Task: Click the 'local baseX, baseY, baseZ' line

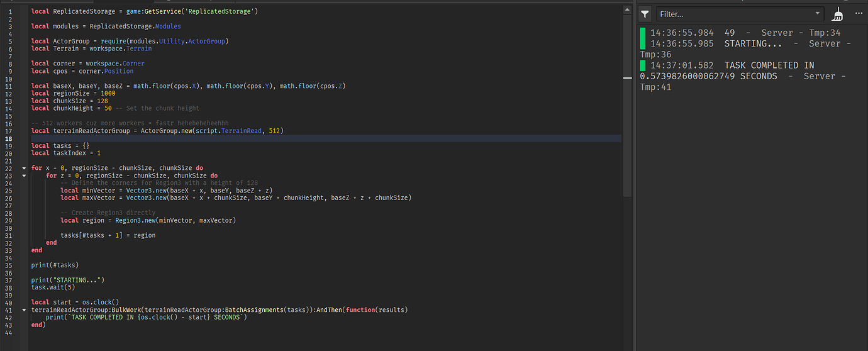Action: click(189, 86)
